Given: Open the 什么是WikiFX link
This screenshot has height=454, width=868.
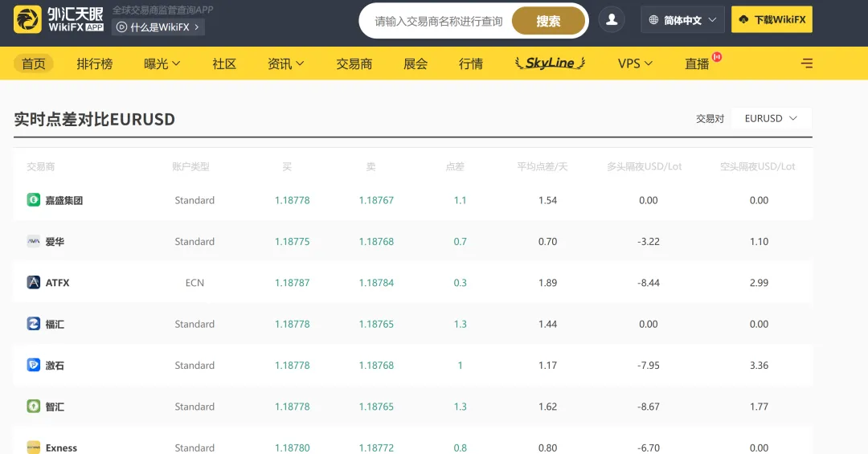Looking at the screenshot, I should [x=159, y=27].
